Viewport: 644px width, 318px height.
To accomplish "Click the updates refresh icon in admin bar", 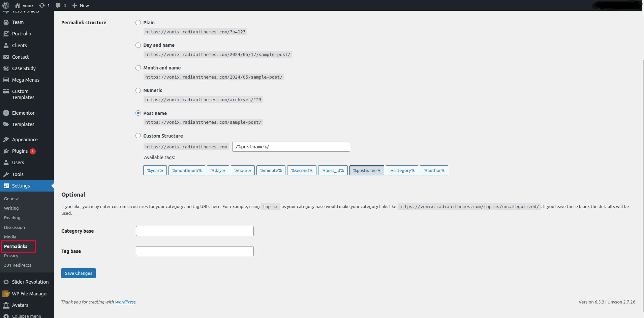I will [42, 5].
